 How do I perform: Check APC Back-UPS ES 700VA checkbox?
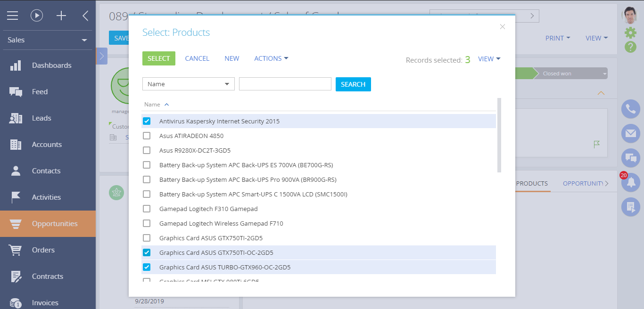tap(147, 165)
